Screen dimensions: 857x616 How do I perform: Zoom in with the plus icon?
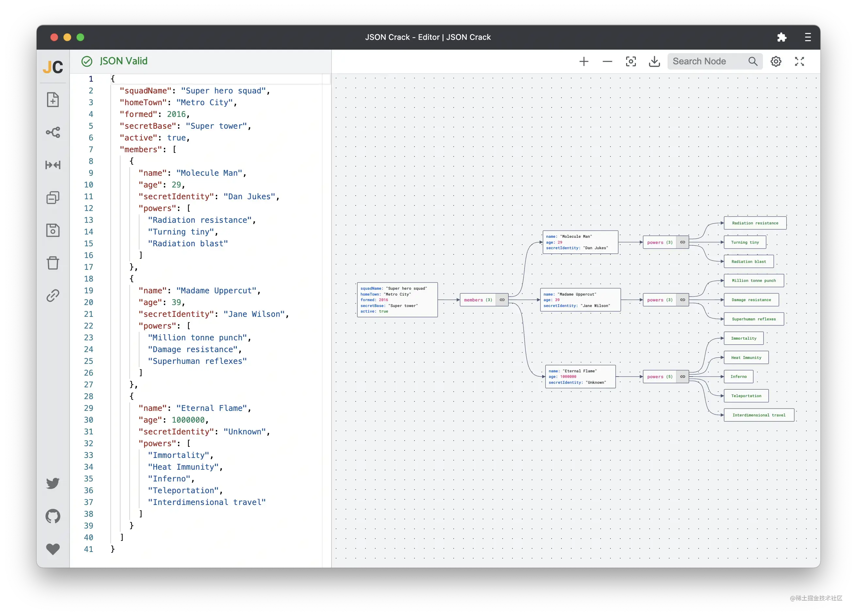pos(584,61)
